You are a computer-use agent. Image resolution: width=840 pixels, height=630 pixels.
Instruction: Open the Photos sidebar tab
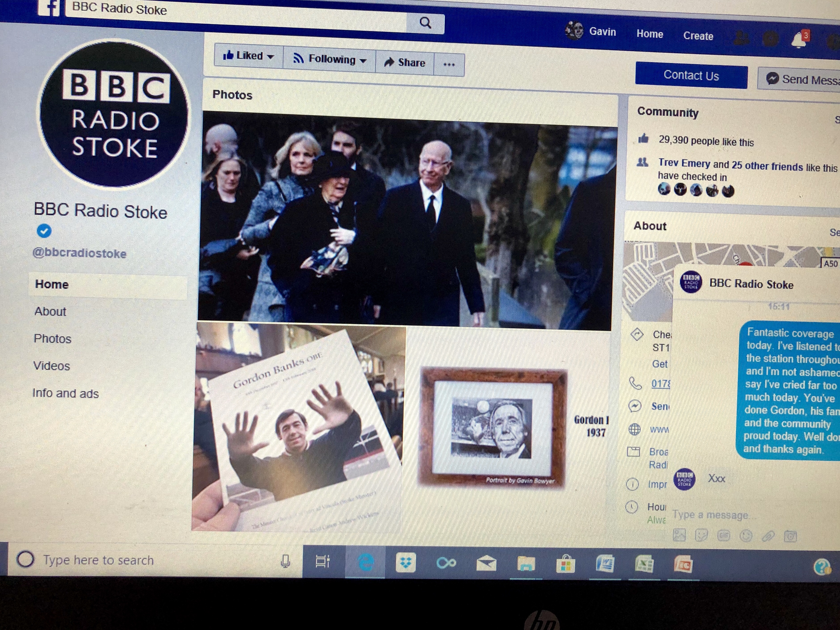click(x=52, y=338)
